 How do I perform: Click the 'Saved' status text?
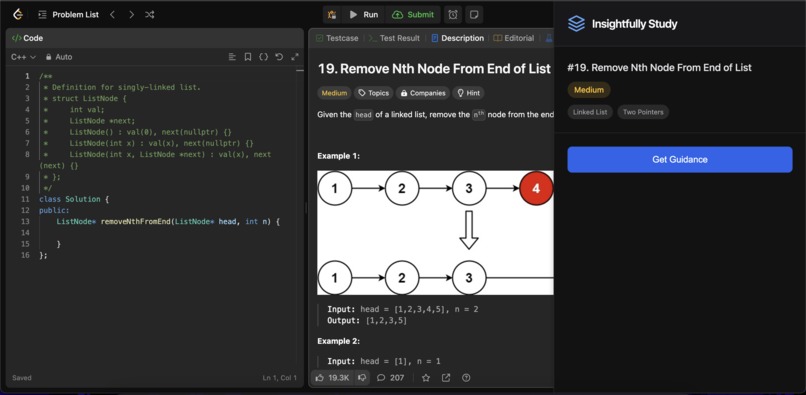[22, 378]
